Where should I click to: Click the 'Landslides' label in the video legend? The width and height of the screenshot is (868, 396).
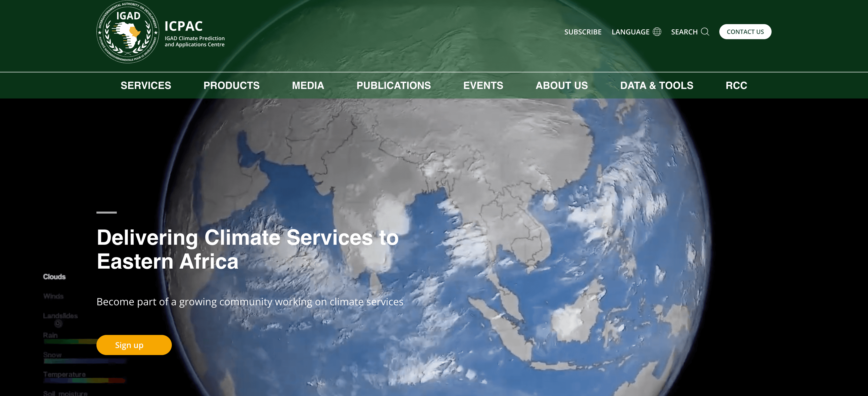pyautogui.click(x=60, y=316)
